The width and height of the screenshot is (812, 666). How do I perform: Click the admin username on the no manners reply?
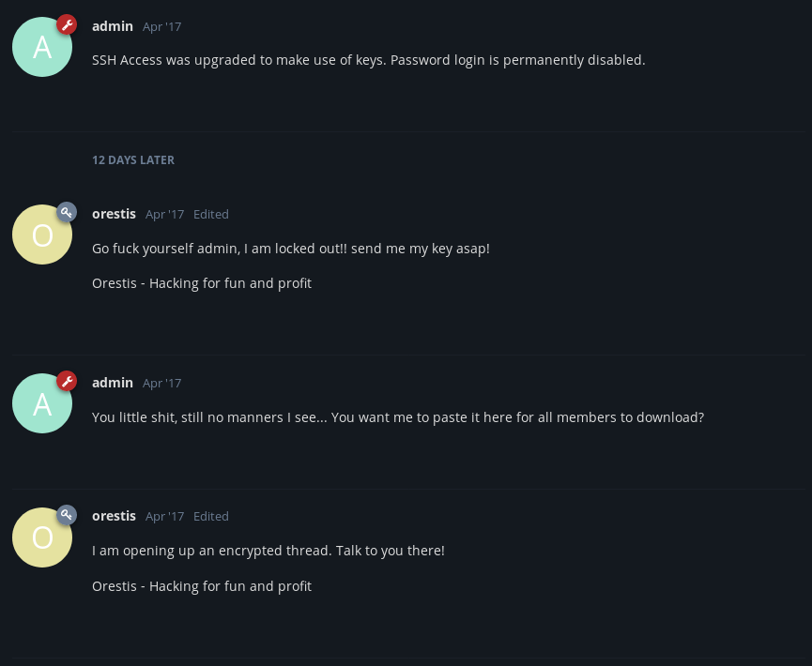(x=113, y=383)
